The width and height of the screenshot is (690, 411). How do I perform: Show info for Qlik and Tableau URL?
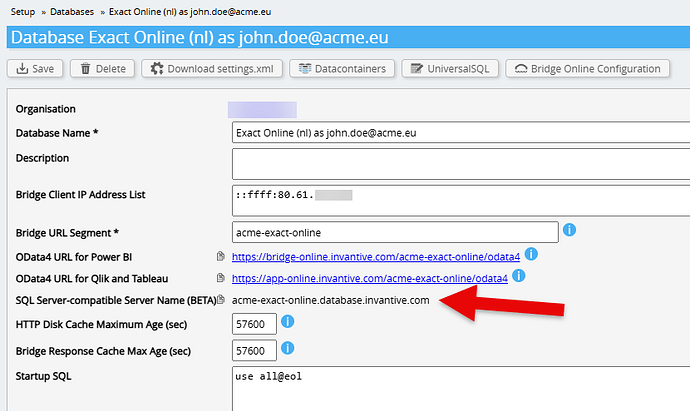519,275
